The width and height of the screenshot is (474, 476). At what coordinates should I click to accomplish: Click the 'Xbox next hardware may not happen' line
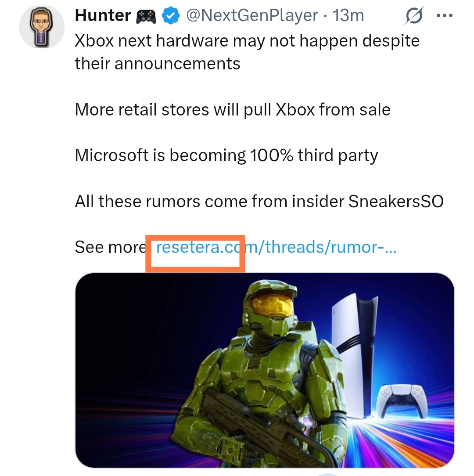(247, 41)
